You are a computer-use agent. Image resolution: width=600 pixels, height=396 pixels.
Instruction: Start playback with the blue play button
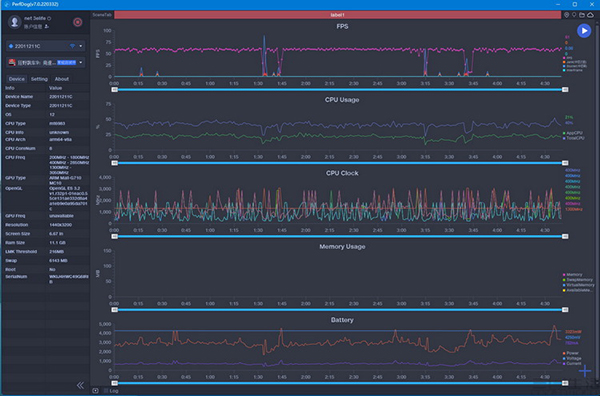pos(584,31)
